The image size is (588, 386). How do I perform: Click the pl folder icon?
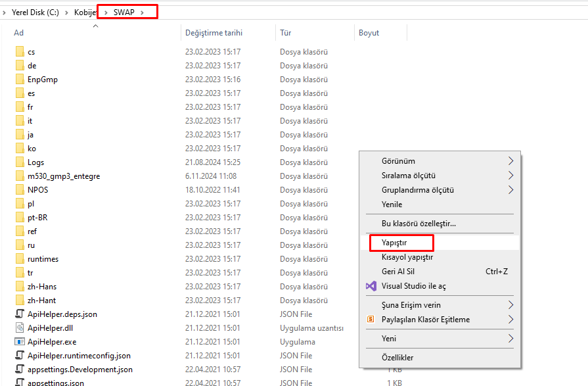20,203
